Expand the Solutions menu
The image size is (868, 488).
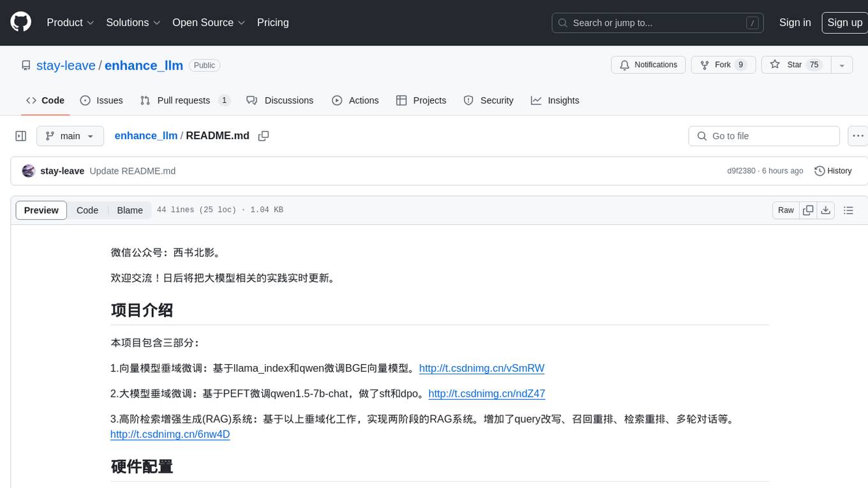click(133, 22)
